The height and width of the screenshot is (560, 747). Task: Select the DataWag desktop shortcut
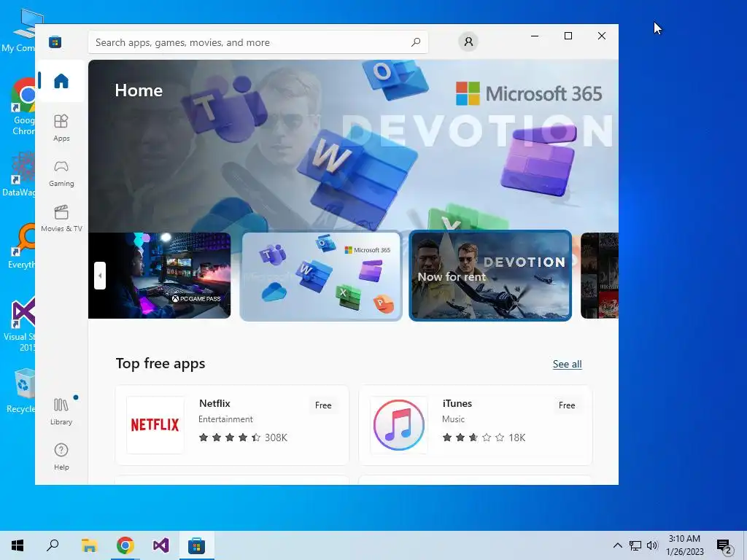19,174
